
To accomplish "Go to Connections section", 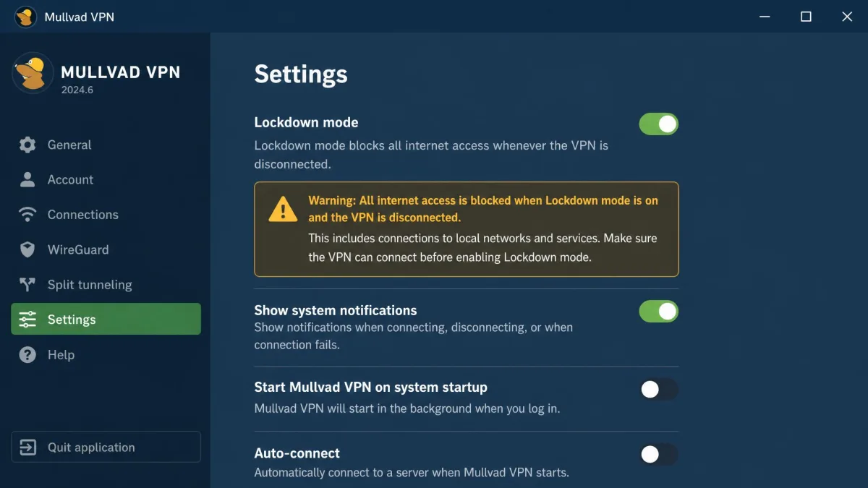I will point(106,215).
